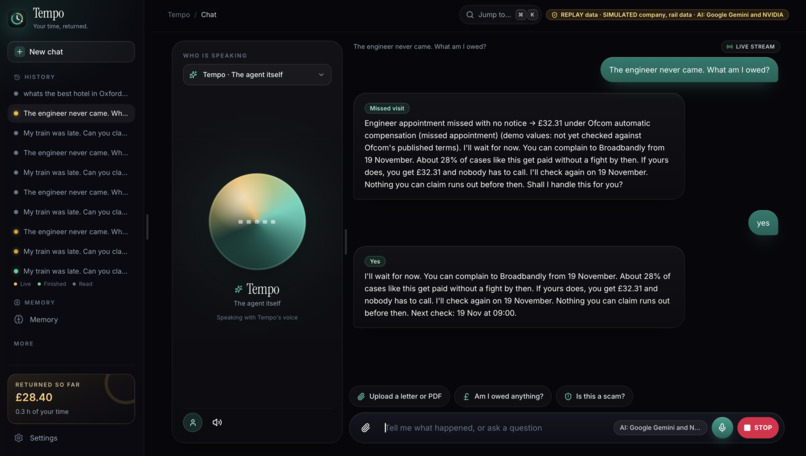
Task: Click the REPLAY data simulated banner
Action: click(x=667, y=15)
